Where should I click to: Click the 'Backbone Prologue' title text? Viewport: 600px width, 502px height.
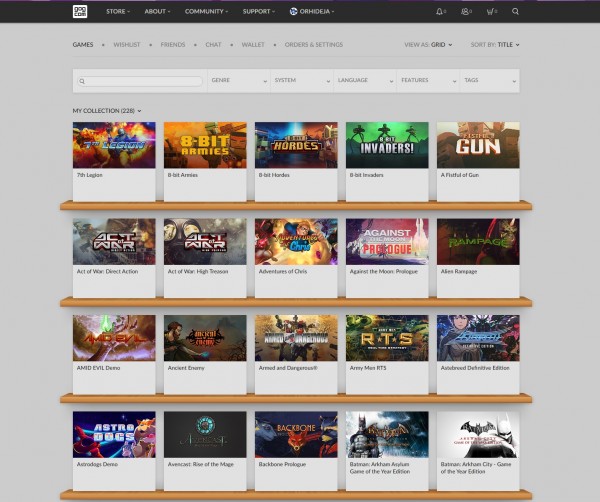pyautogui.click(x=282, y=464)
